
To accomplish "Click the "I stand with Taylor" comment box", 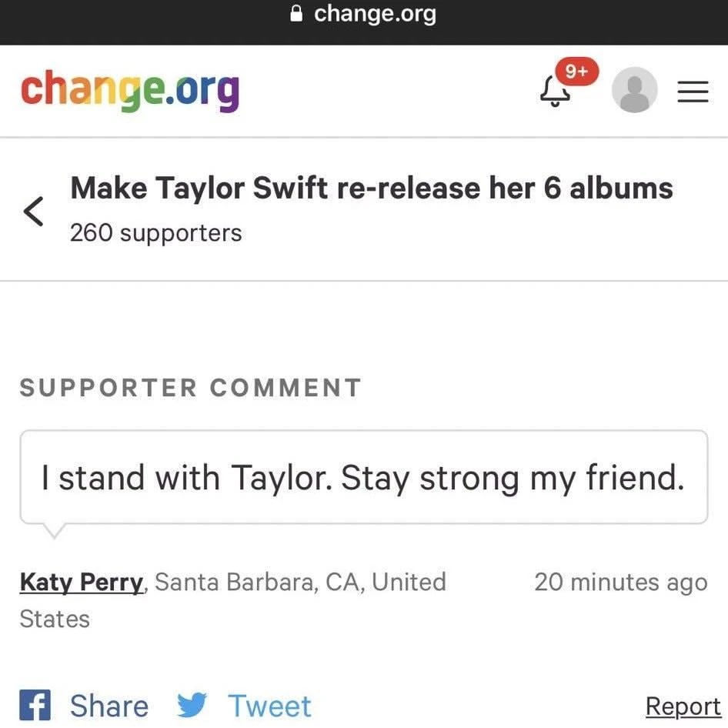I will click(x=363, y=478).
